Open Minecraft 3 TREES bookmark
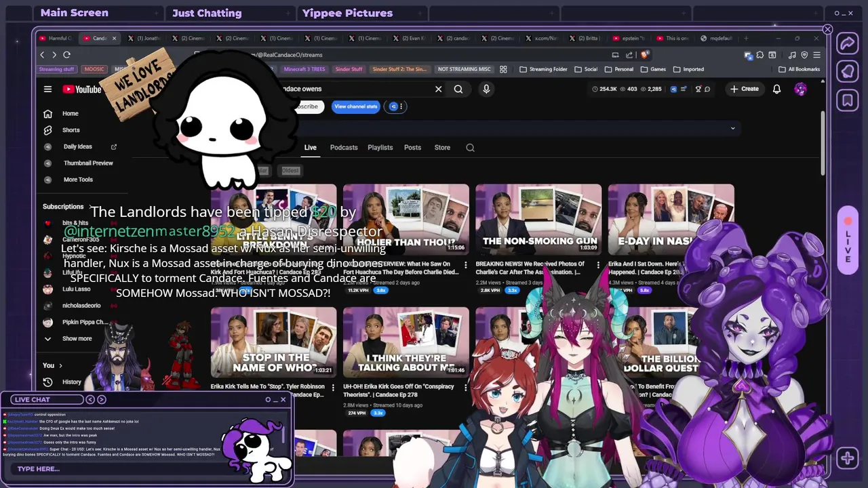 pos(304,69)
